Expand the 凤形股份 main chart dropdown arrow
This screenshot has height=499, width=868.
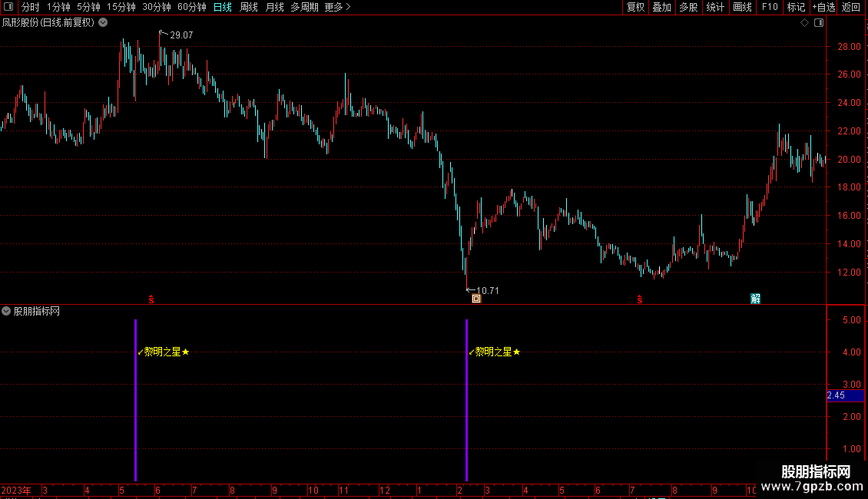(x=103, y=23)
